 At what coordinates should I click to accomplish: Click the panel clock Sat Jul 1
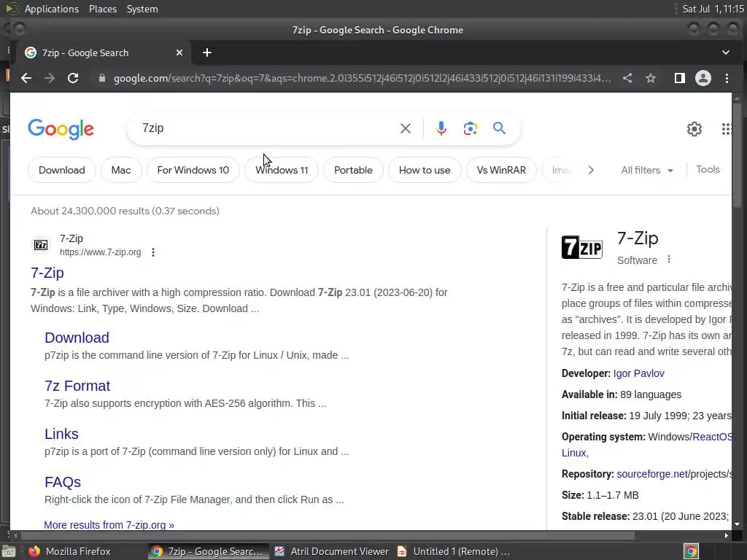[x=713, y=9]
